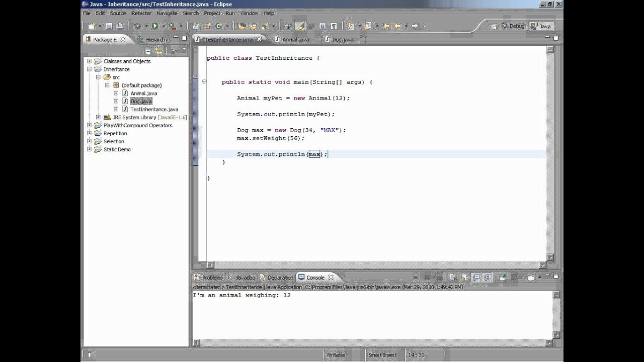Open the File menu
This screenshot has width=644, height=362.
tap(87, 13)
